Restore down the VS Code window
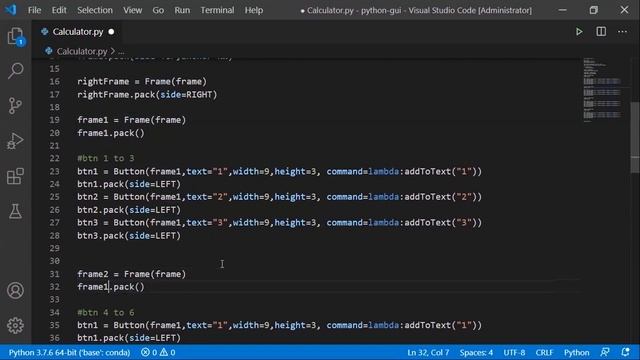This screenshot has height=360, width=640. pos(593,10)
